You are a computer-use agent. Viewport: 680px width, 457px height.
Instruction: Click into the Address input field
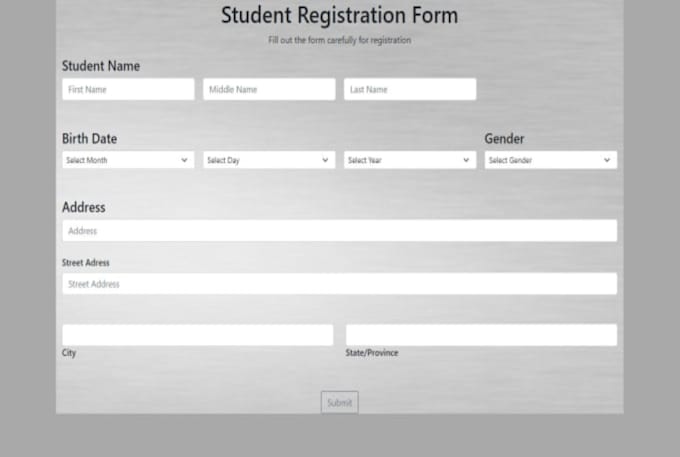[339, 231]
